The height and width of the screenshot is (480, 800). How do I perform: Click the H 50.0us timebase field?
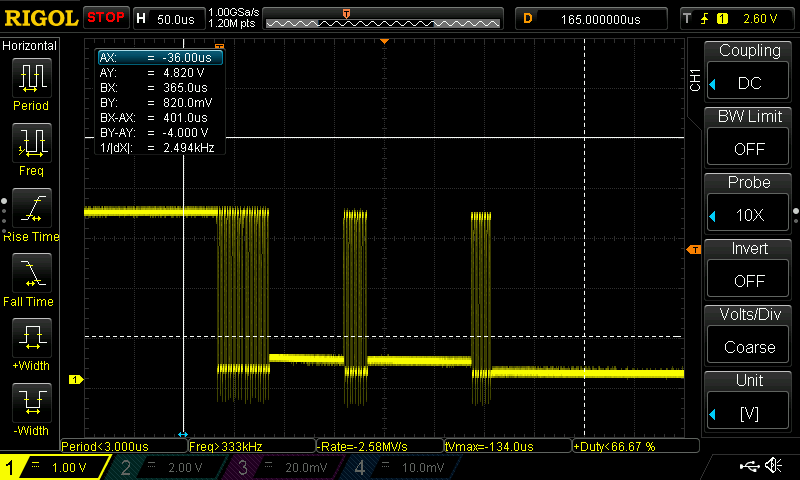tap(169, 19)
